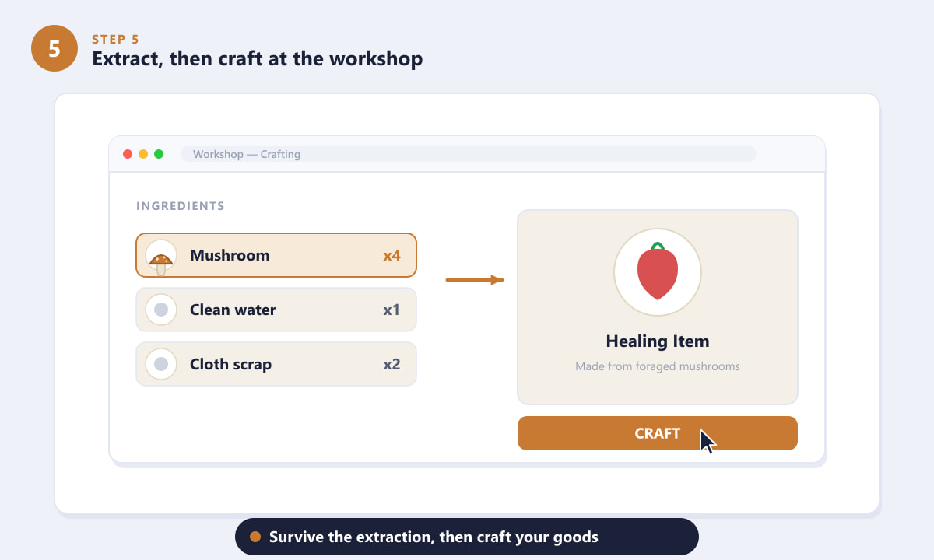Select the Mushroom ingredient row
The image size is (934, 560).
click(276, 255)
